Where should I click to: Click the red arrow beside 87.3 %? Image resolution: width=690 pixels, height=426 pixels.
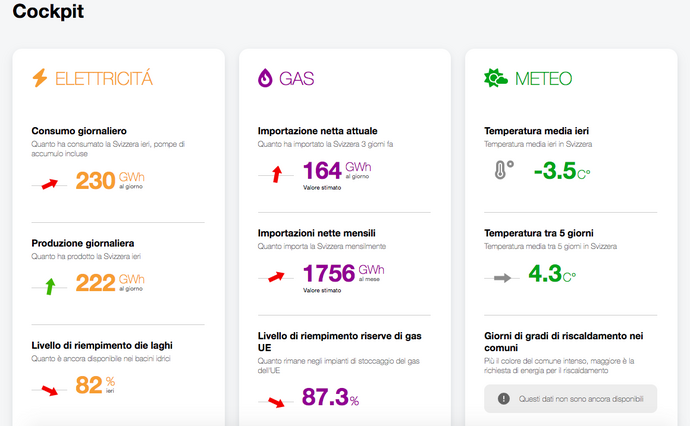point(277,401)
